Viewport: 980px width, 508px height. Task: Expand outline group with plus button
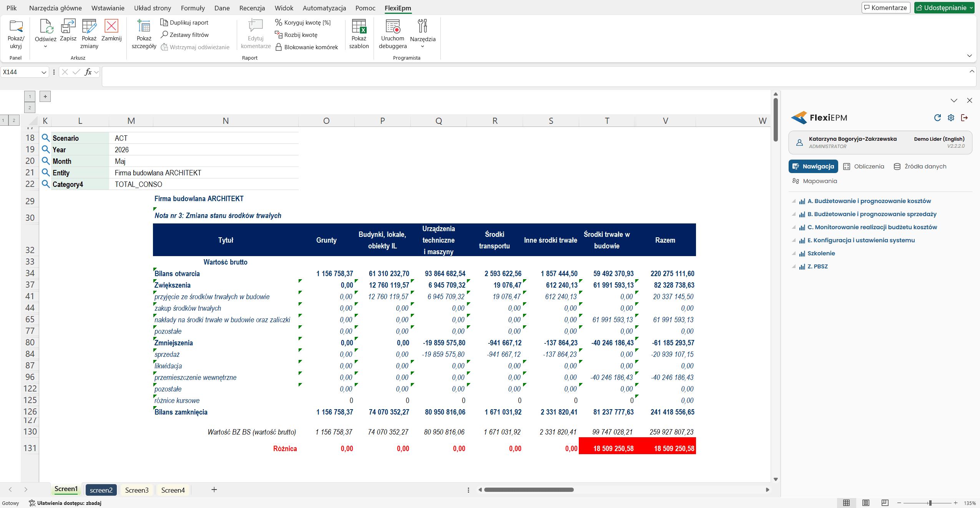coord(45,97)
